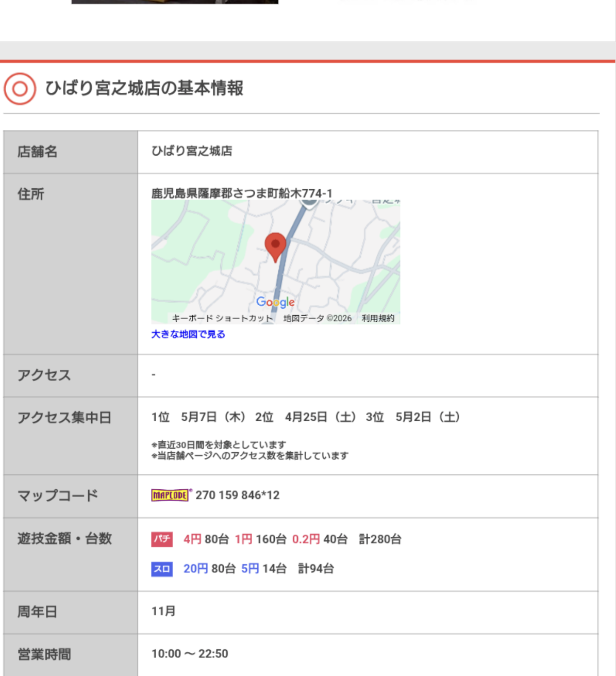Open キーボード ショートカット on the map
The height and width of the screenshot is (676, 616).
pyautogui.click(x=222, y=318)
